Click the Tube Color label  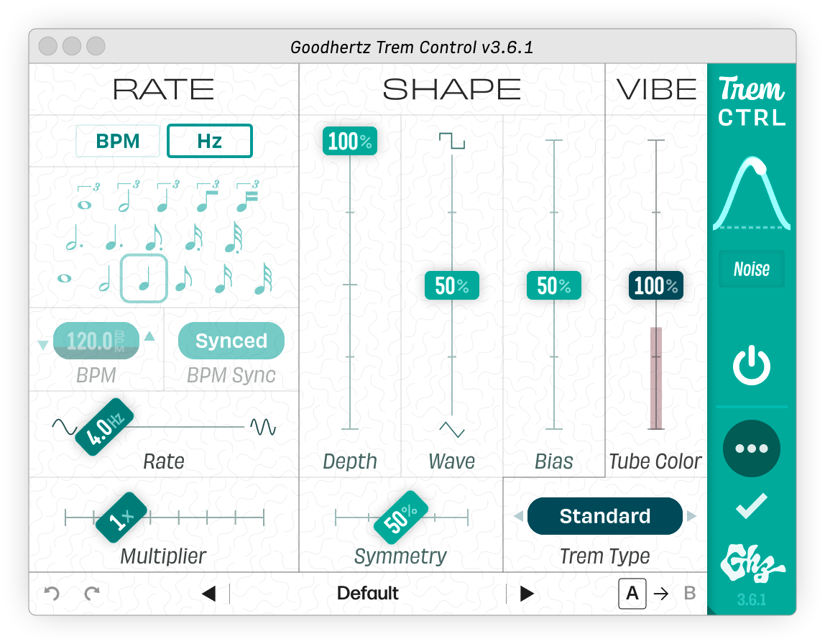pos(655,461)
